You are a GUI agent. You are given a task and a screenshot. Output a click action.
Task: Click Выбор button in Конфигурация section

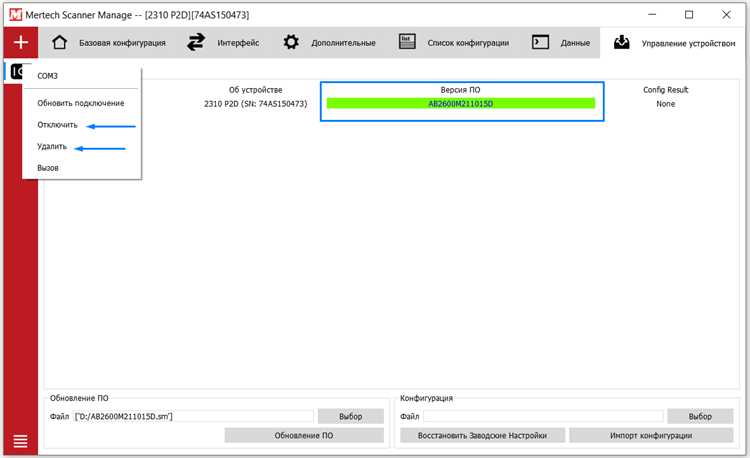(x=700, y=416)
